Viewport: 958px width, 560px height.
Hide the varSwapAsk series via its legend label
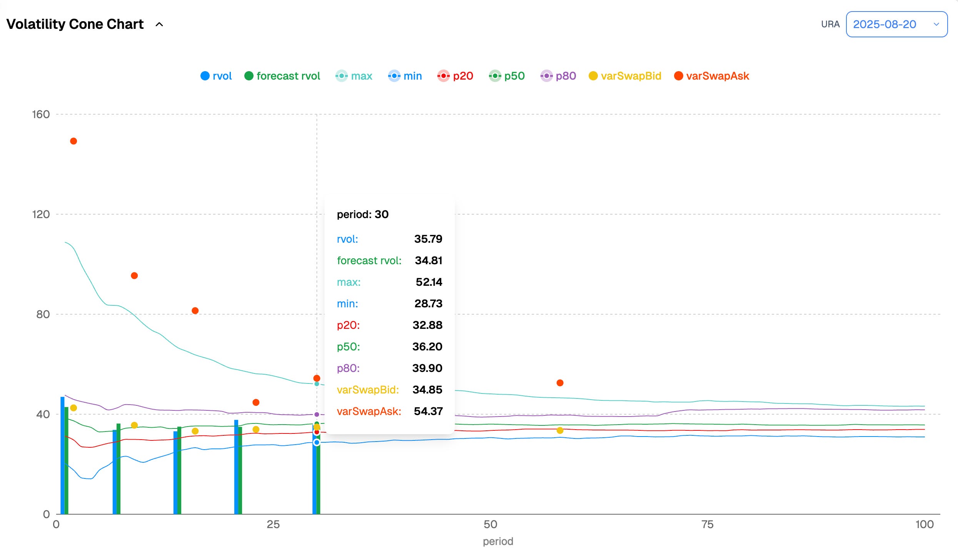(x=718, y=76)
